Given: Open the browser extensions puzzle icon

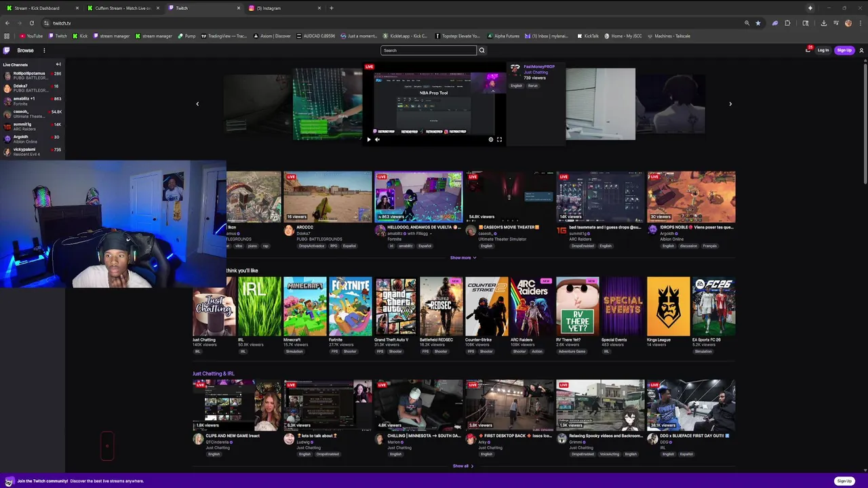Looking at the screenshot, I should (x=787, y=23).
